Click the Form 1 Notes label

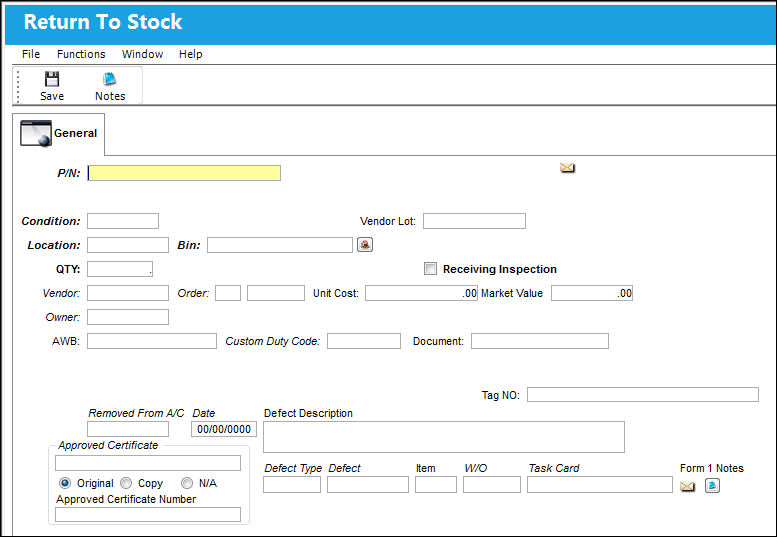pyautogui.click(x=712, y=468)
